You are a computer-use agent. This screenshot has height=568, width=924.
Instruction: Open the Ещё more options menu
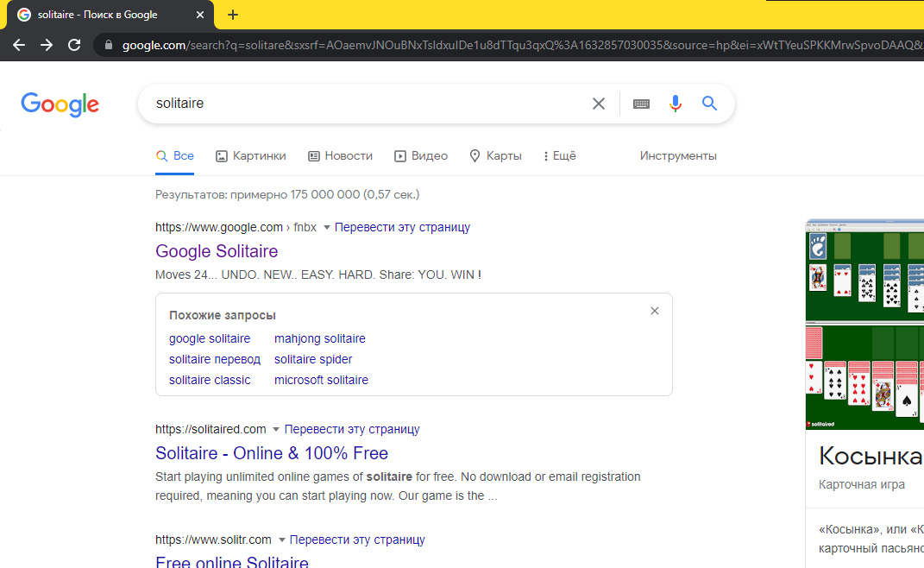[x=560, y=155]
